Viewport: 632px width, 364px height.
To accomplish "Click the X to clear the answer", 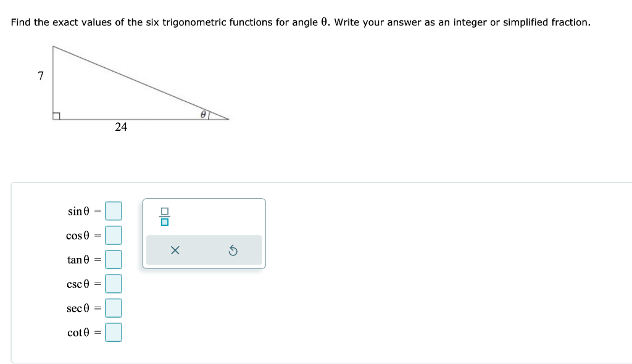I will pyautogui.click(x=175, y=250).
